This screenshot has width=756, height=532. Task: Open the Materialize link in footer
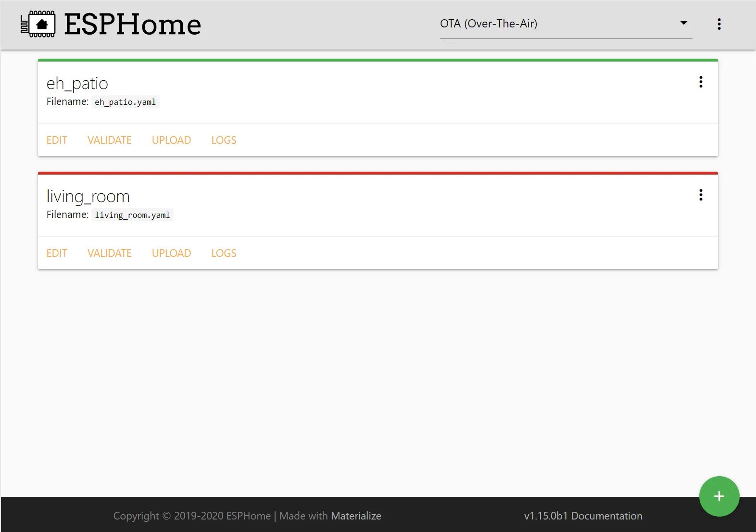(x=356, y=516)
